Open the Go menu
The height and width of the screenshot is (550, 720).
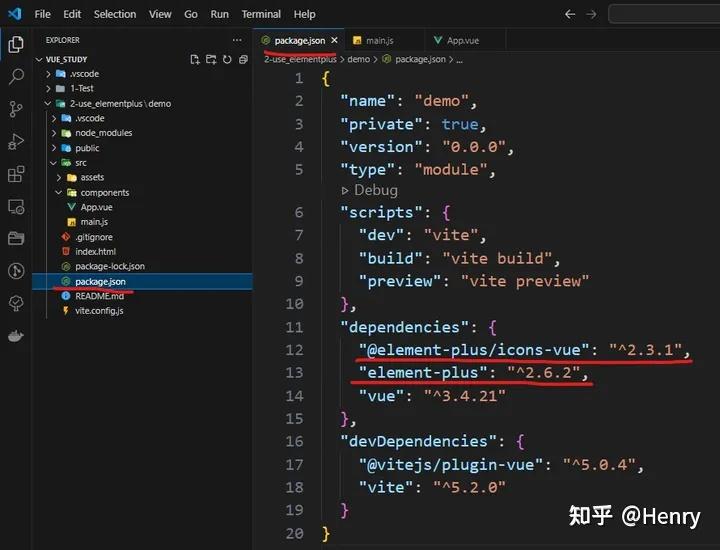click(x=191, y=14)
